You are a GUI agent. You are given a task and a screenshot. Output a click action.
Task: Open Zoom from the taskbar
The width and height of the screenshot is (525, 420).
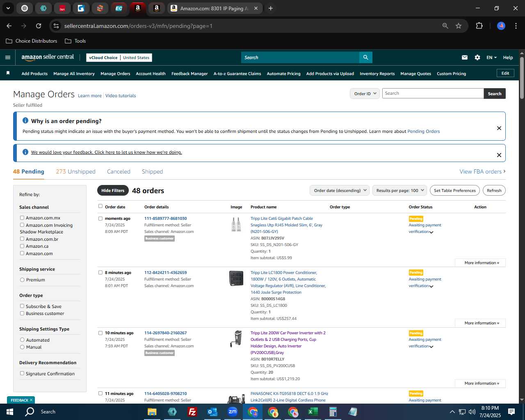(x=233, y=411)
